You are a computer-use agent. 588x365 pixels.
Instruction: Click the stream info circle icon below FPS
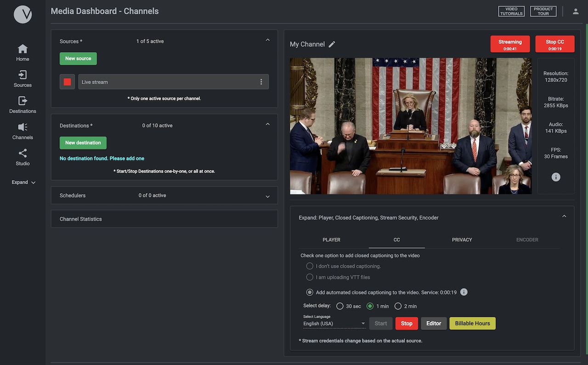[556, 177]
